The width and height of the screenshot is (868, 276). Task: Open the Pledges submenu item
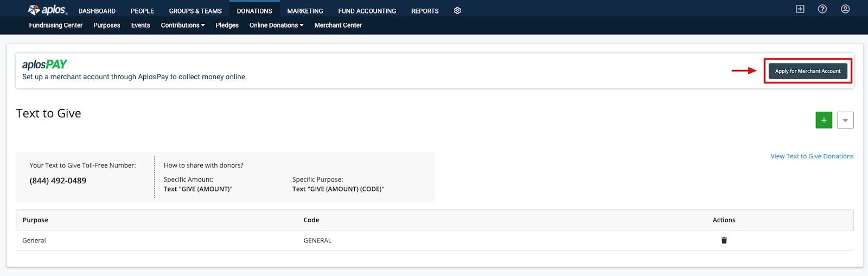click(227, 25)
